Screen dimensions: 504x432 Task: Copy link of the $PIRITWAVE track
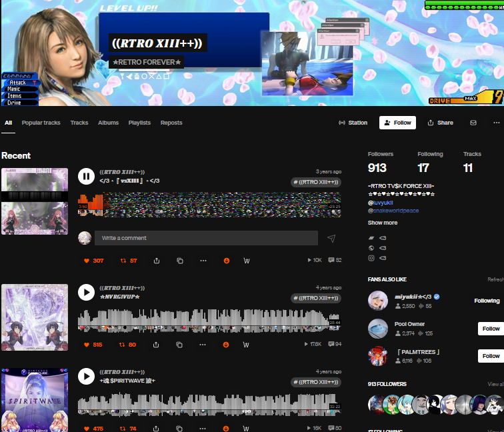click(x=179, y=429)
